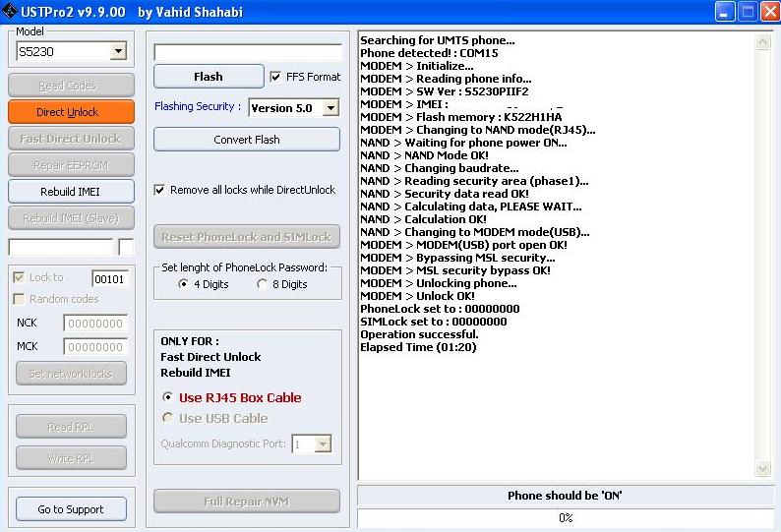Click the NCK code input field

pyautogui.click(x=95, y=324)
